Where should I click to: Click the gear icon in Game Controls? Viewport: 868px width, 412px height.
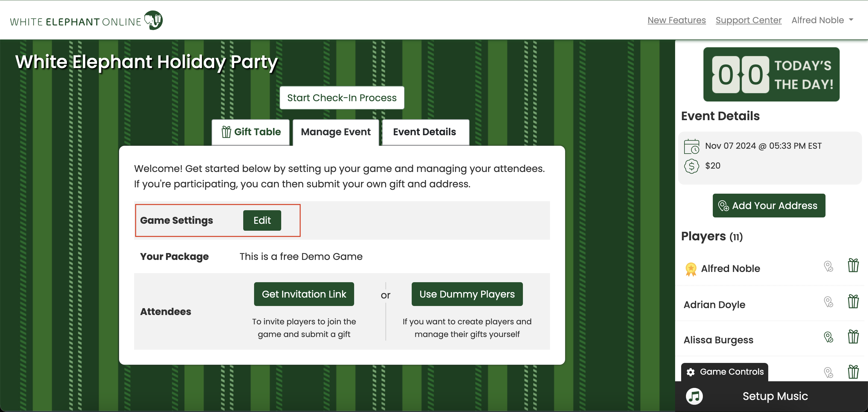tap(690, 372)
